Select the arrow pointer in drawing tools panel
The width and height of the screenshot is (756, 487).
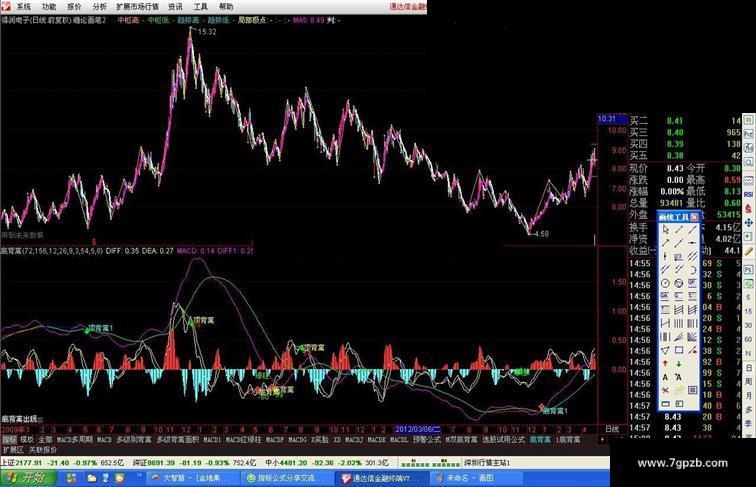665,229
